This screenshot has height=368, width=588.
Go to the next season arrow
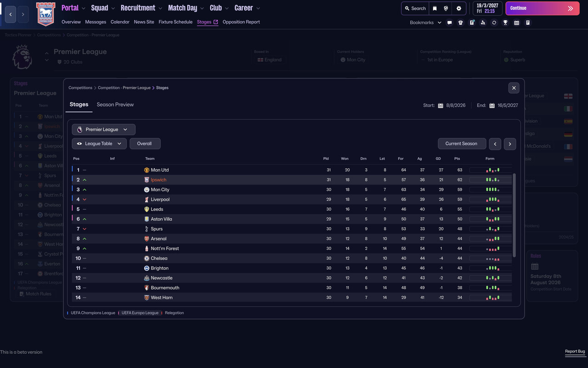(x=510, y=144)
